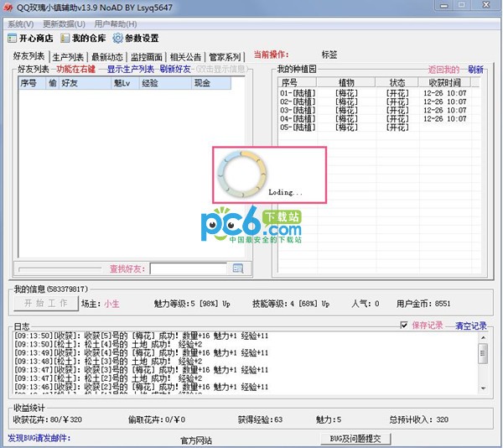Click the 清空记录 link
This screenshot has height=448, width=503.
[471, 326]
